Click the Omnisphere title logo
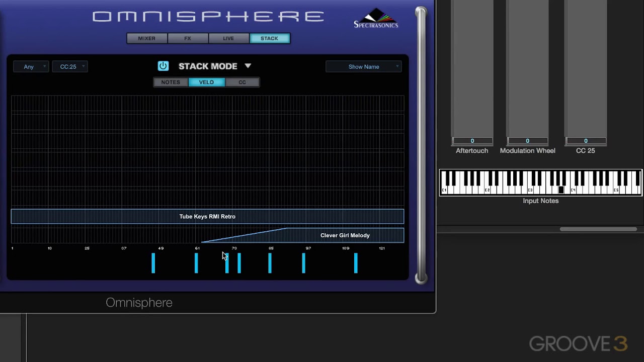The image size is (644, 362). (208, 17)
